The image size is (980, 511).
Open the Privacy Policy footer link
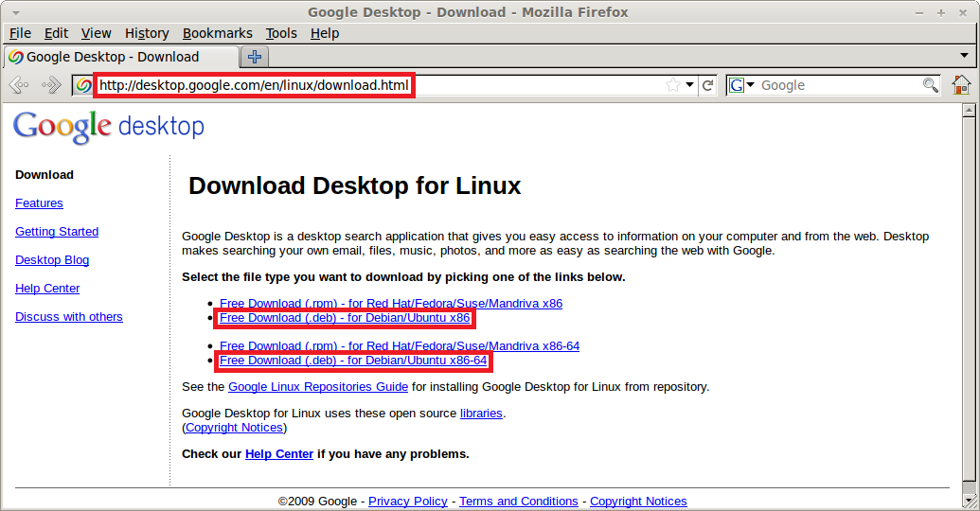407,501
